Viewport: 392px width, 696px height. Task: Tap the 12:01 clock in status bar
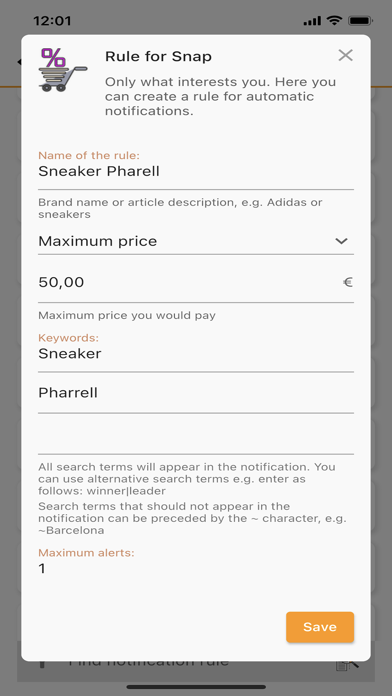click(51, 21)
